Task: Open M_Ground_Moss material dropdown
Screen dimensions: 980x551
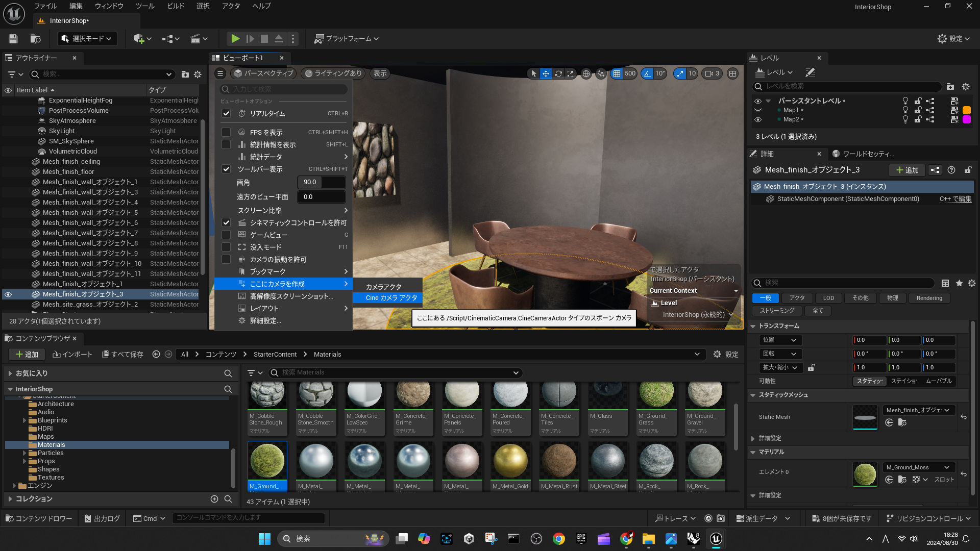Action: coord(918,467)
